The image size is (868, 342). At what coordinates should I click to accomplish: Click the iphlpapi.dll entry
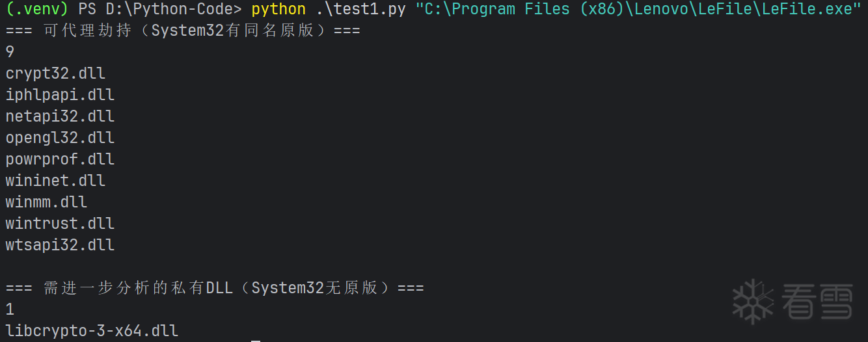pyautogui.click(x=60, y=95)
